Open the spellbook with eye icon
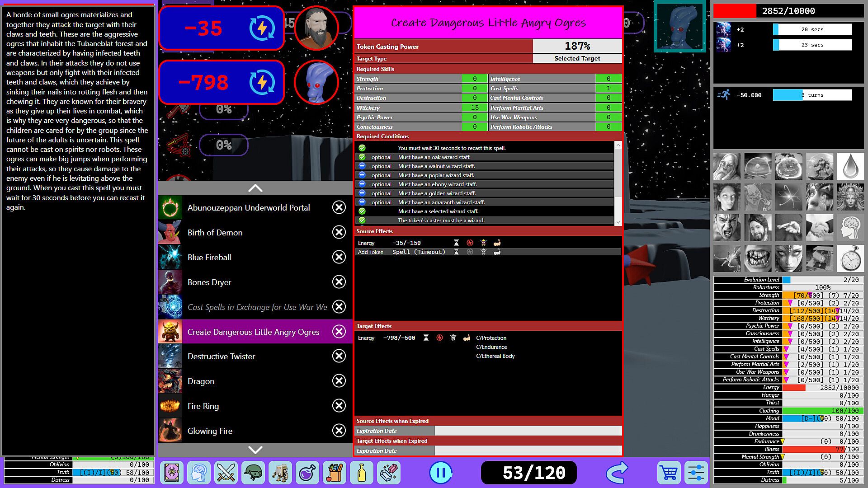Image resolution: width=868 pixels, height=488 pixels. click(171, 473)
